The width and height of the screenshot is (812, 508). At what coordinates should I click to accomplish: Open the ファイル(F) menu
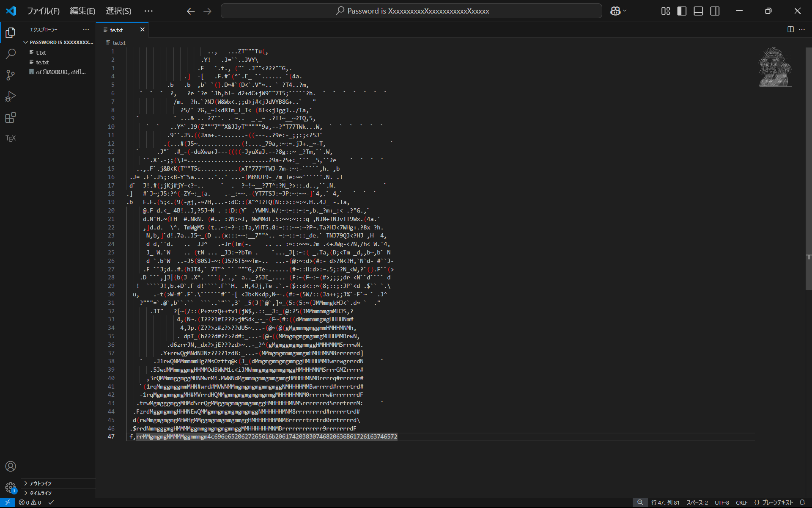tap(44, 11)
